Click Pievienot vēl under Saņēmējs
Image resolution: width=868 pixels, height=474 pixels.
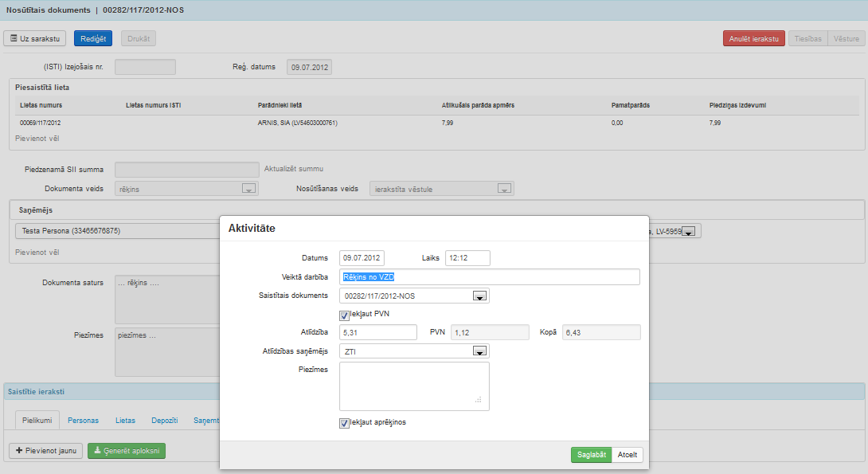[37, 252]
